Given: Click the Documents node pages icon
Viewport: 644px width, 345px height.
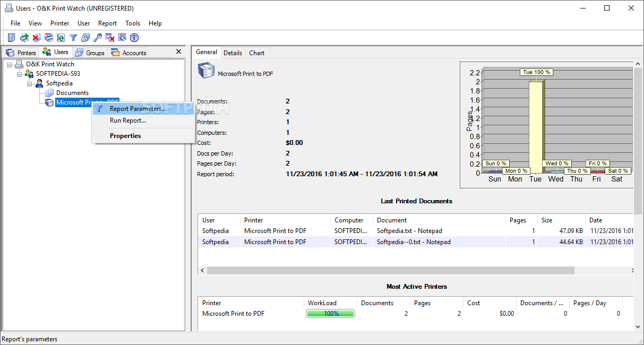Looking at the screenshot, I should tap(49, 93).
